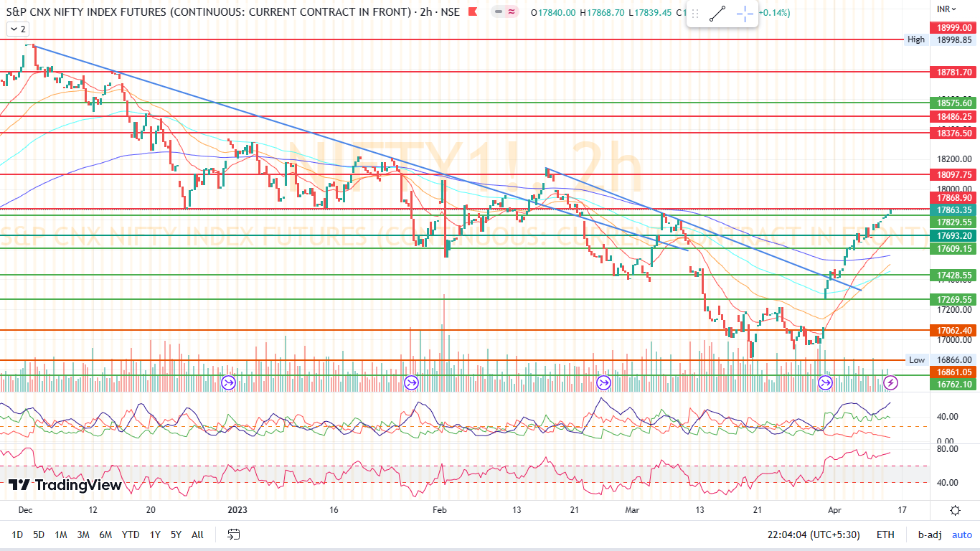Show All available data range

198,534
